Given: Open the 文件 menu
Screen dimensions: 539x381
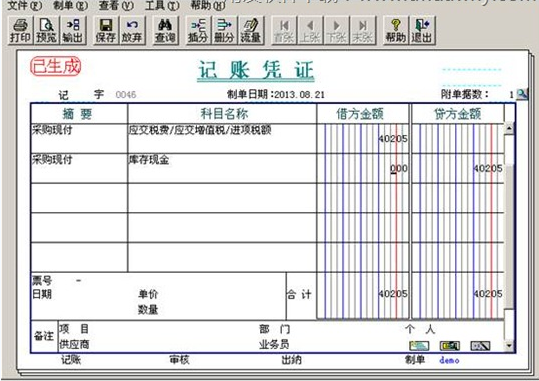Looking at the screenshot, I should [25, 6].
